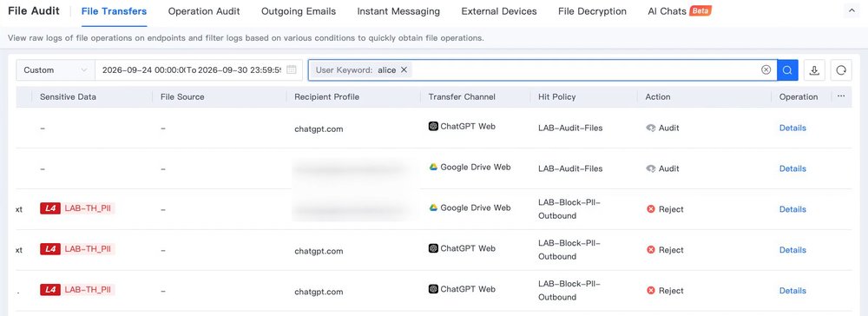Viewport: 868px width, 316px height.
Task: Open the AI Chats Beta tab
Action: 680,11
